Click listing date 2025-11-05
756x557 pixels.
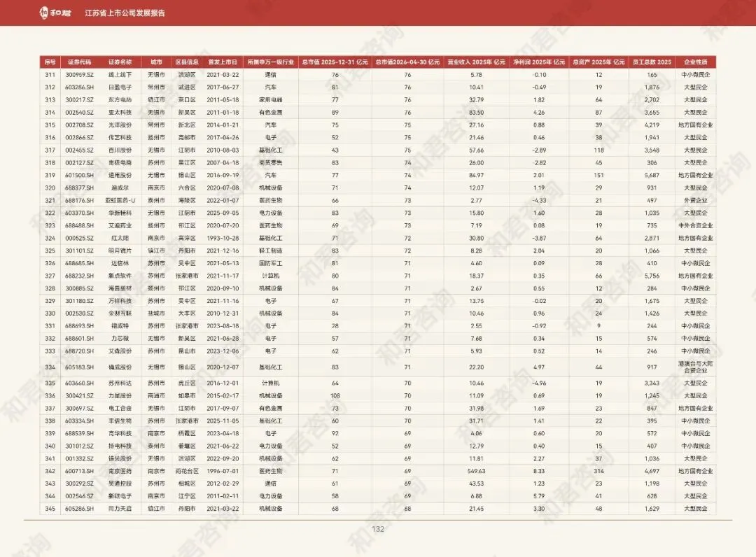(223, 421)
